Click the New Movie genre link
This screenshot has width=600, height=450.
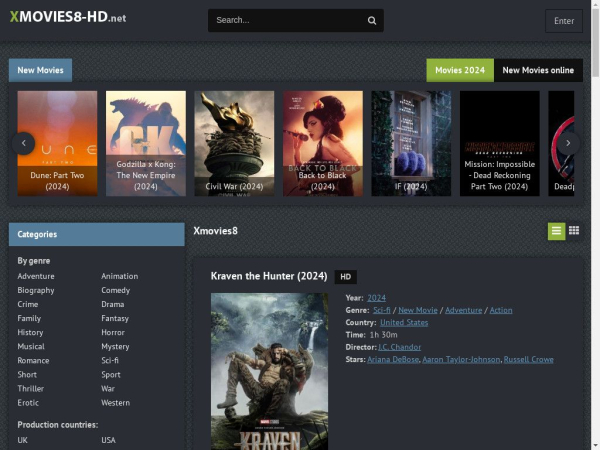418,310
